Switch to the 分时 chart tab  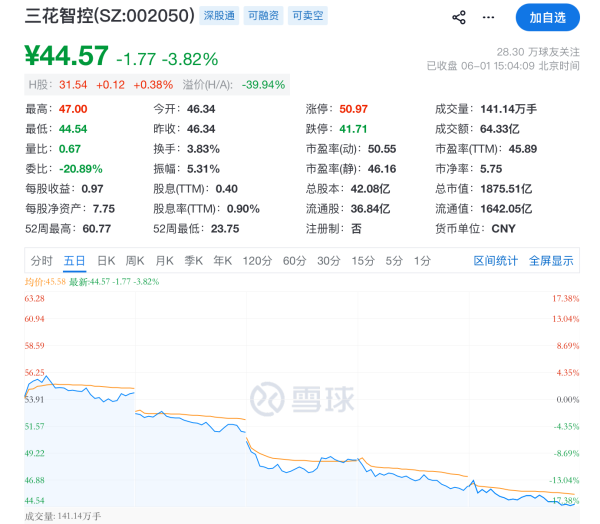[41, 261]
